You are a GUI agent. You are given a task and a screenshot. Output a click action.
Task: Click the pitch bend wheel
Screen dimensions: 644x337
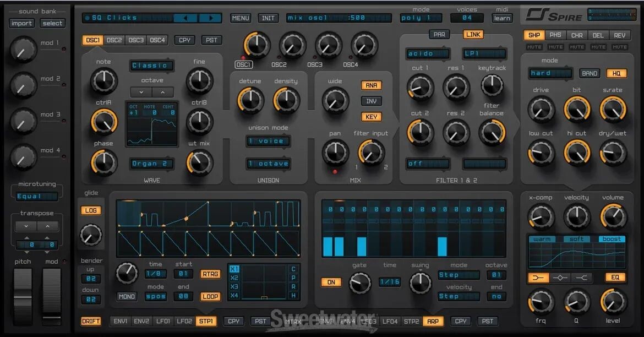23,296
